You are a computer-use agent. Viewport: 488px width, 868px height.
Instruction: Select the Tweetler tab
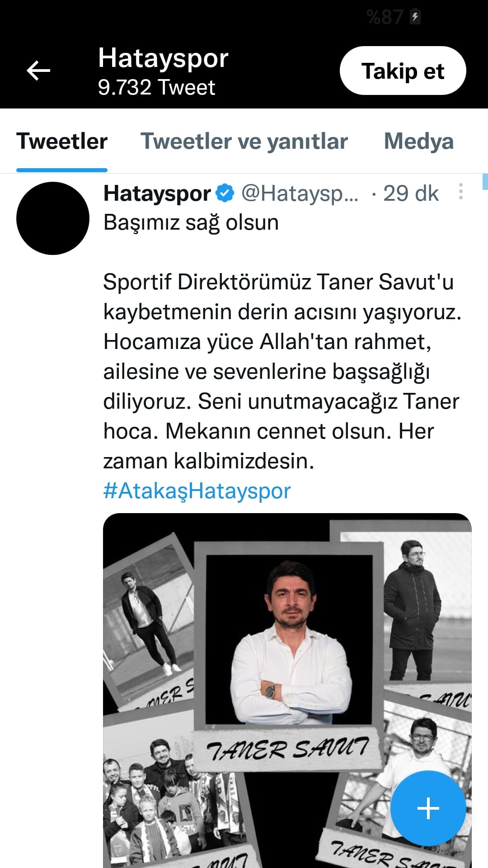[62, 141]
